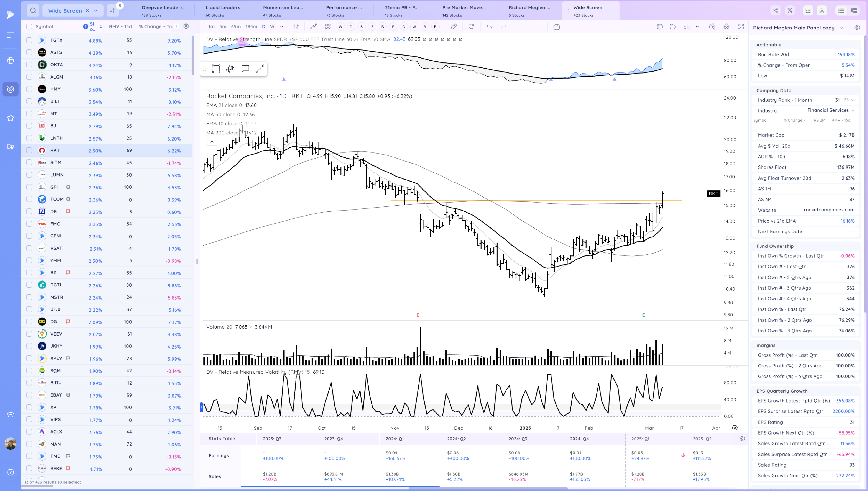Click the red E earnings marker
868x491 pixels.
pyautogui.click(x=418, y=315)
